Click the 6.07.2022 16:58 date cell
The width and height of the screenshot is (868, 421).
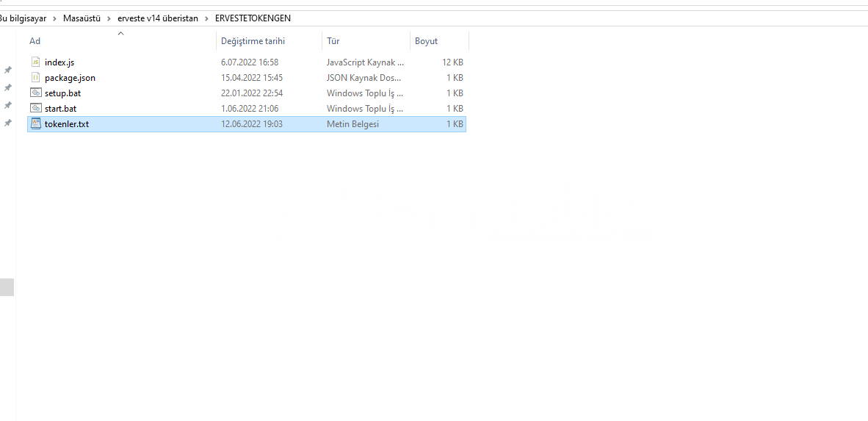tap(250, 62)
